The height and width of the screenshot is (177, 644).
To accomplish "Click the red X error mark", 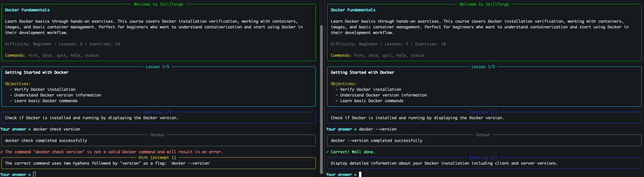I will 2,152.
